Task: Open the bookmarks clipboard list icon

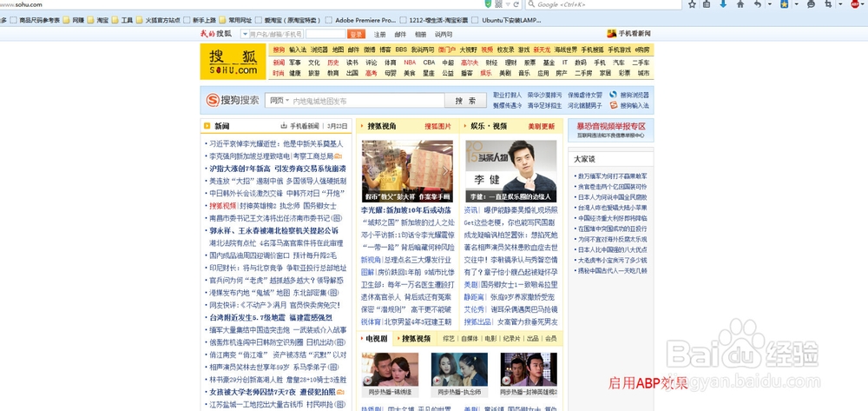Action: click(707, 4)
